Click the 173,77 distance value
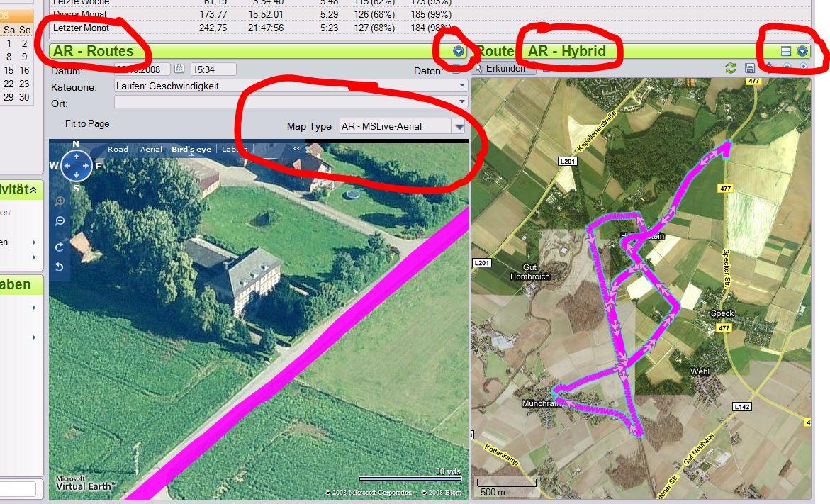 click(213, 14)
